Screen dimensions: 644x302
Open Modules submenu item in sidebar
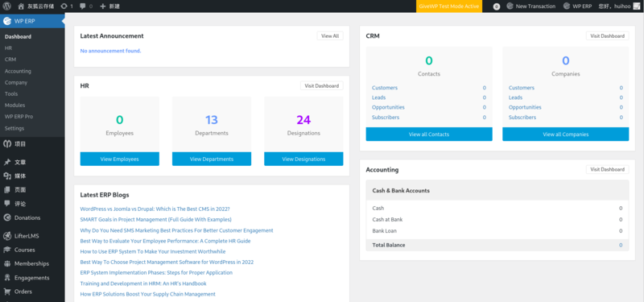(x=14, y=105)
